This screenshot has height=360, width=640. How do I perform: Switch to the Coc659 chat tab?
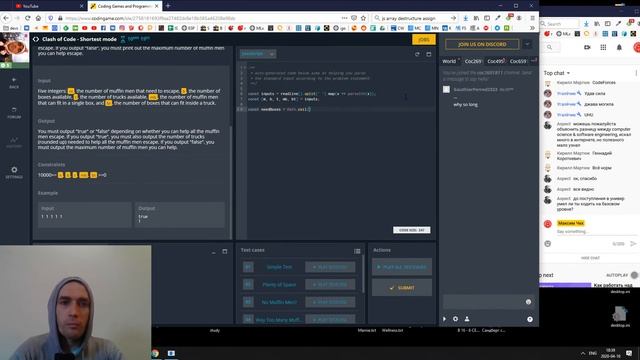tap(518, 61)
